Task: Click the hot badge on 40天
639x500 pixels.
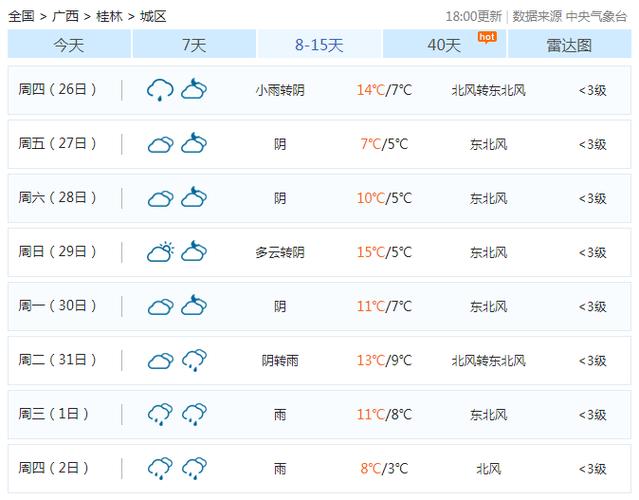Action: coord(487,37)
